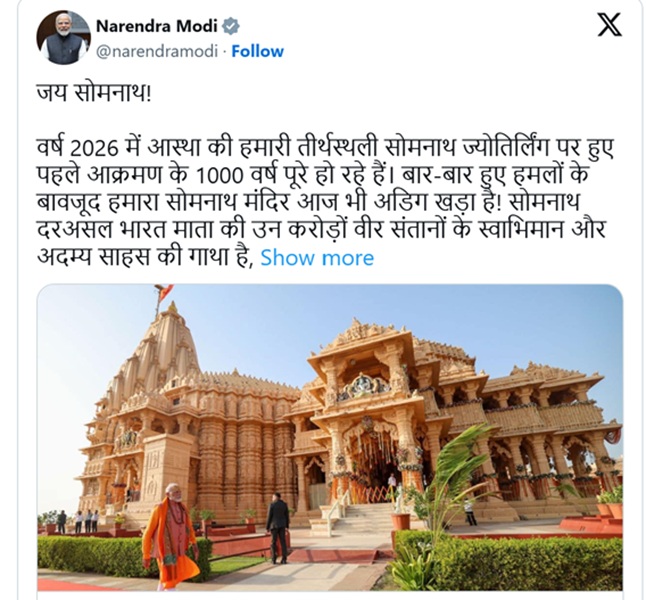Click the Narendra Modi display name
This screenshot has height=600, width=646.
tap(157, 26)
